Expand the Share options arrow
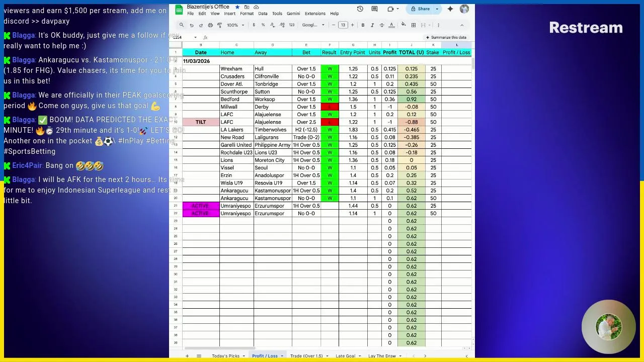This screenshot has width=644, height=362. point(437,9)
